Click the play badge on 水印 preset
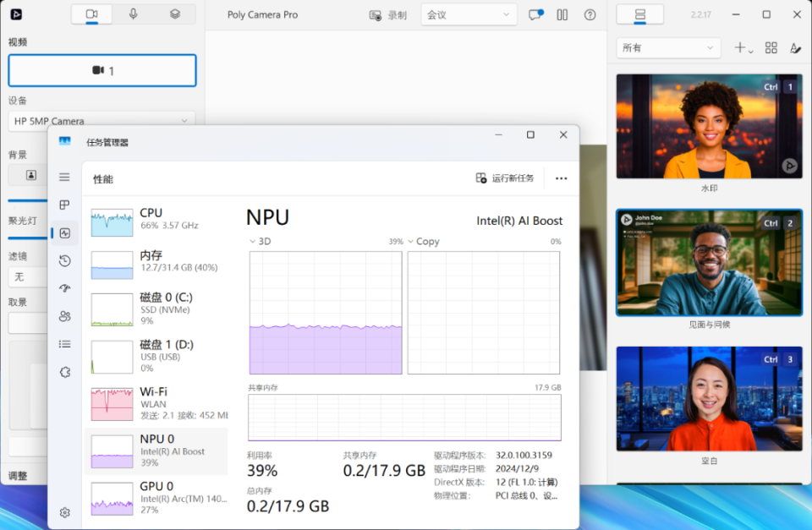 tap(789, 166)
